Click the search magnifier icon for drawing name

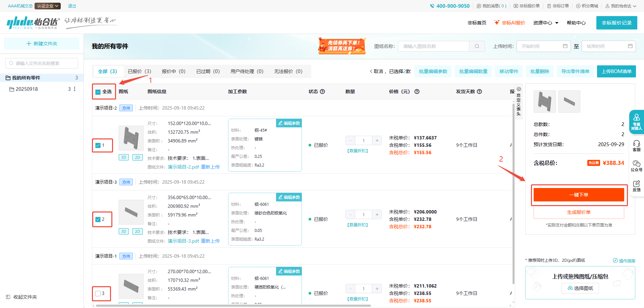tap(477, 46)
